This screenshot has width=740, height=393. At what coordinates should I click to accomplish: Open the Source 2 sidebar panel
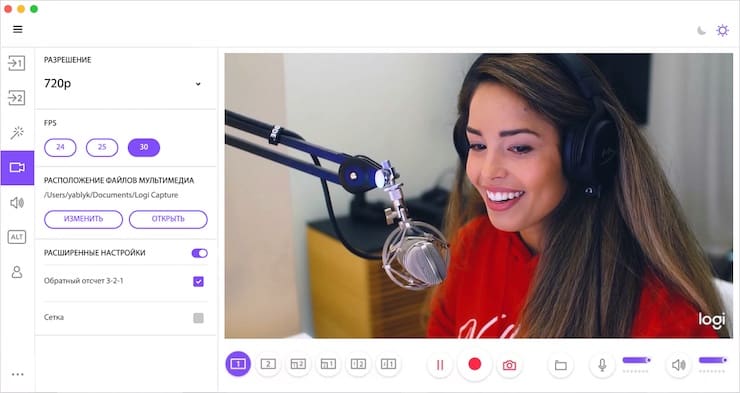[x=17, y=98]
